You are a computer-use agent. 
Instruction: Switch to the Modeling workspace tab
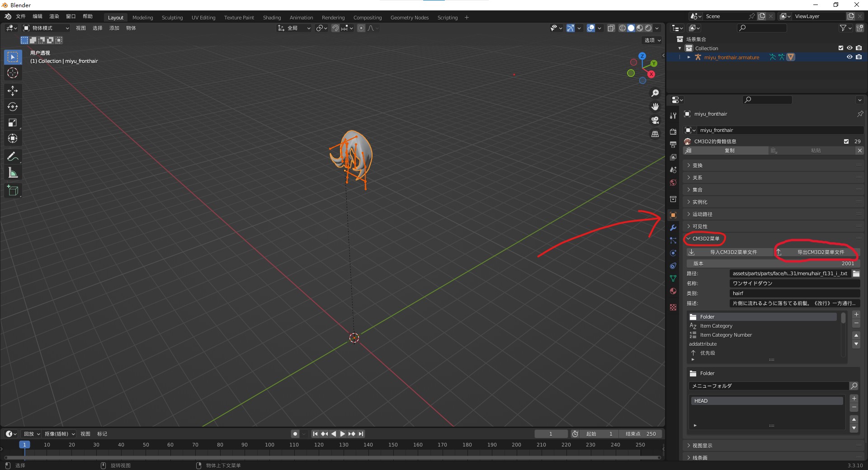[x=142, y=18]
